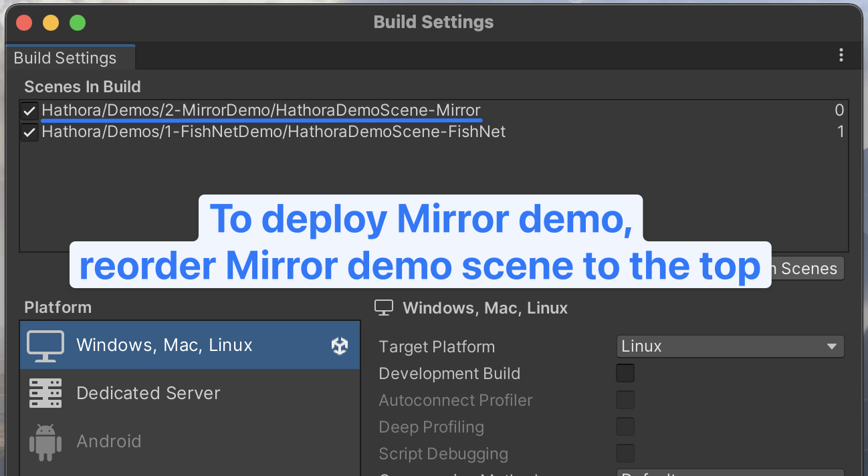868x476 pixels.
Task: Click the 'Development Build' label
Action: point(449,374)
